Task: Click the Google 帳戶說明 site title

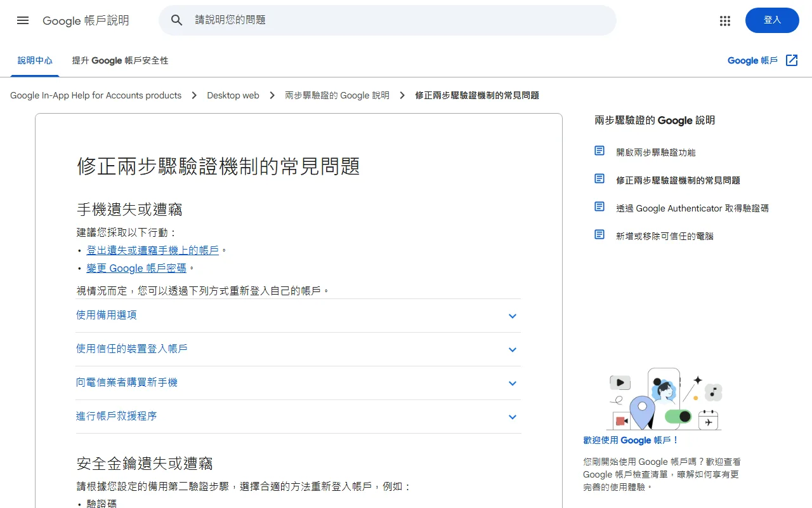Action: coord(86,20)
